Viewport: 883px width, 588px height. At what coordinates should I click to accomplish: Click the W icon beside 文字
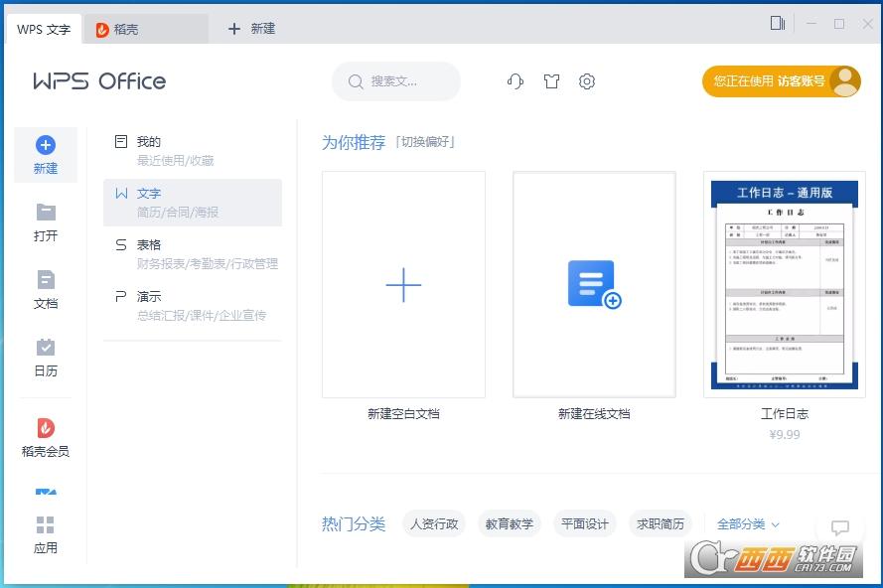(121, 193)
